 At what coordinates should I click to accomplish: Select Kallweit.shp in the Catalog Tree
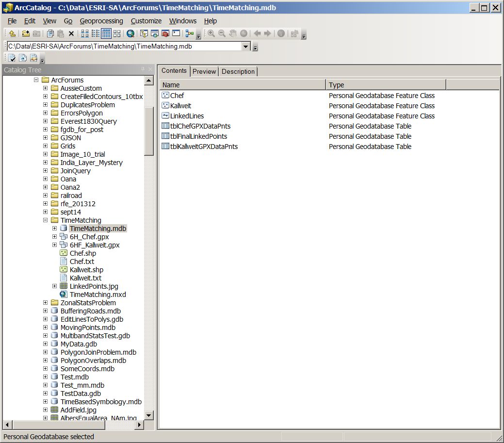(86, 270)
